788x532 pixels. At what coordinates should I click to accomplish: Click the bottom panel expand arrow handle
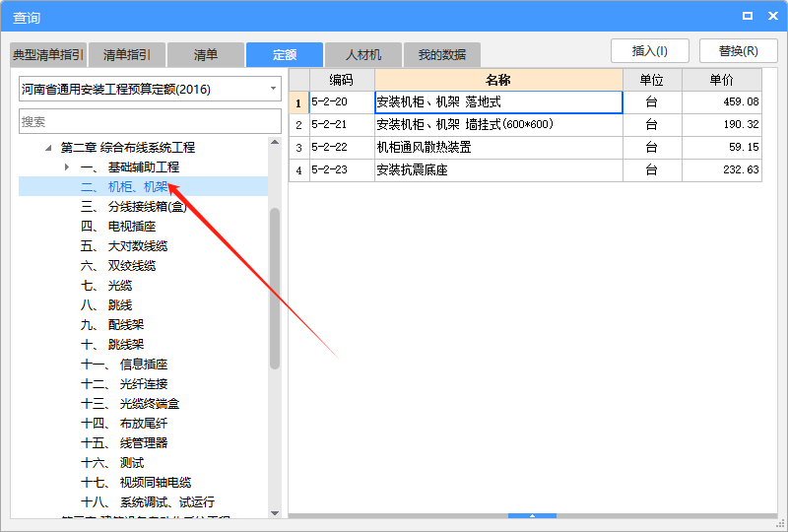pyautogui.click(x=532, y=516)
